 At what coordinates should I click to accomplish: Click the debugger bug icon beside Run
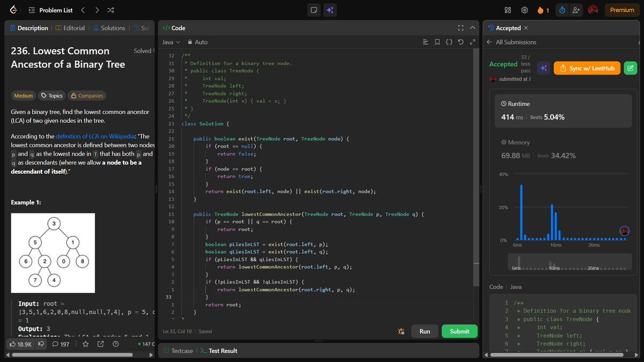click(401, 331)
